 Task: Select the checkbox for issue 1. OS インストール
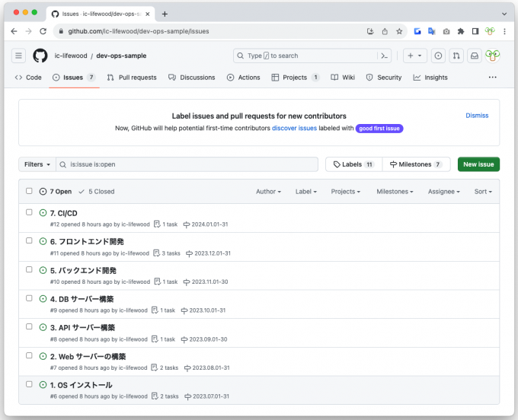(x=29, y=384)
